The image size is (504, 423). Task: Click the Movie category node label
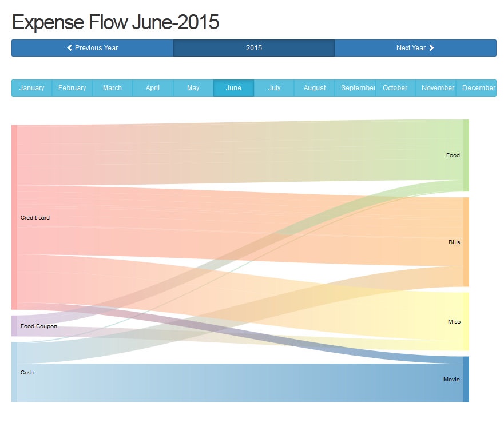[451, 380]
